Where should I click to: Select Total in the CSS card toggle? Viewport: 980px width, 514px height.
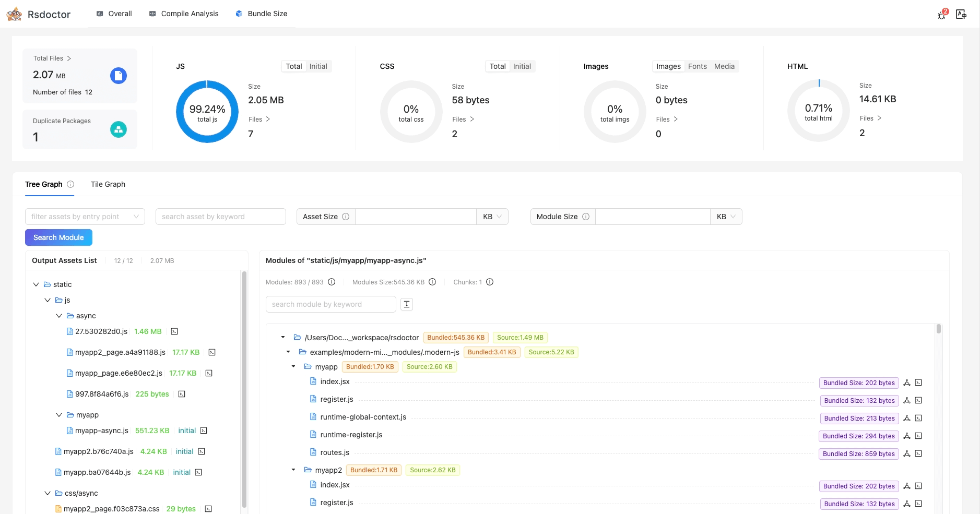click(498, 66)
